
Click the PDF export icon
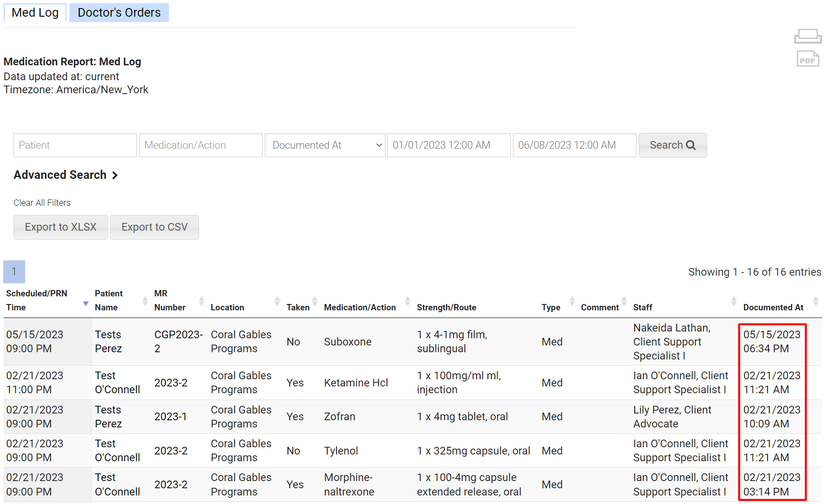pos(807,59)
